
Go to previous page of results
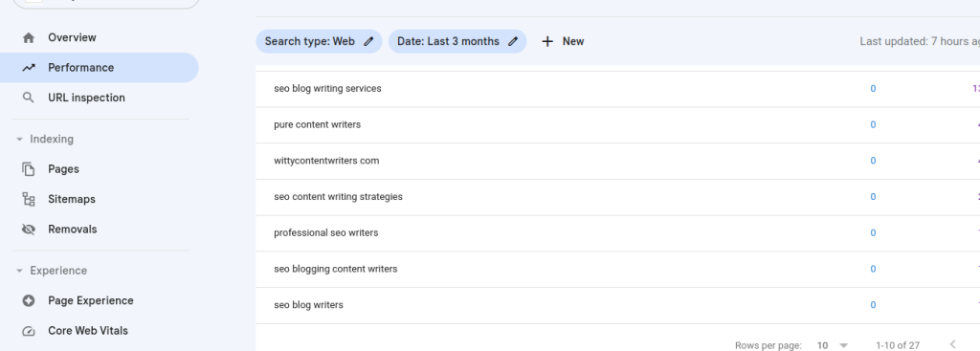pyautogui.click(x=953, y=344)
